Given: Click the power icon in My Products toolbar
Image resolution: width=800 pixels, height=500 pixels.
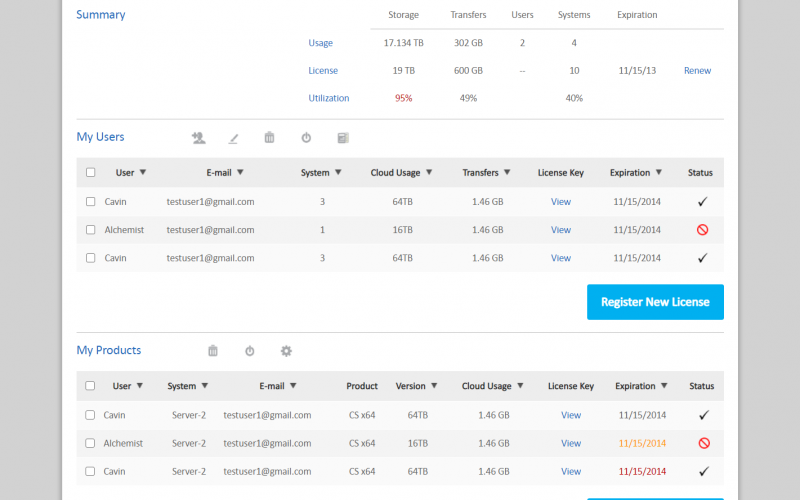Looking at the screenshot, I should click(250, 351).
